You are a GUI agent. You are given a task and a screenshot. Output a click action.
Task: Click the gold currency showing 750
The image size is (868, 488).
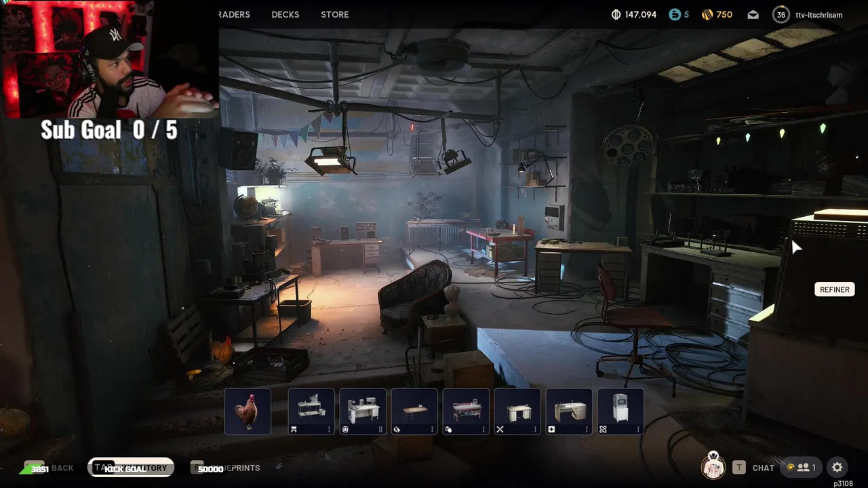[x=717, y=14]
